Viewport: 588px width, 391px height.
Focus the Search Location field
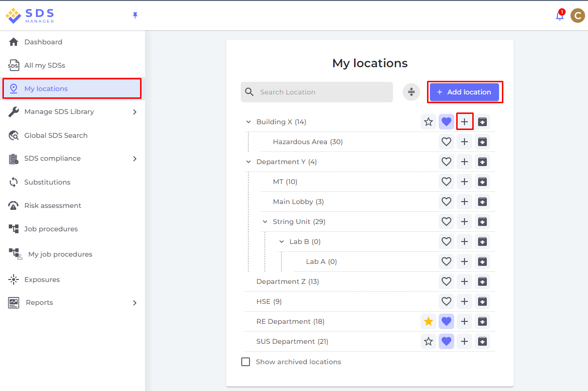coord(317,92)
